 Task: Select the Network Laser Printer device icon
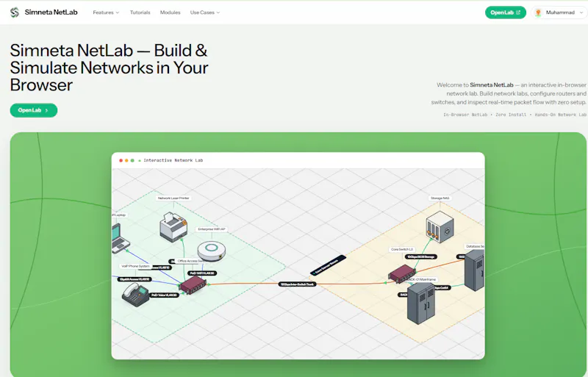click(173, 226)
